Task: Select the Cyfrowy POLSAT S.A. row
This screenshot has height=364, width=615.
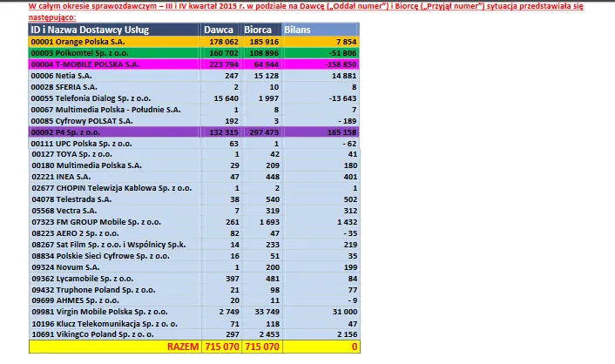Action: 193,121
